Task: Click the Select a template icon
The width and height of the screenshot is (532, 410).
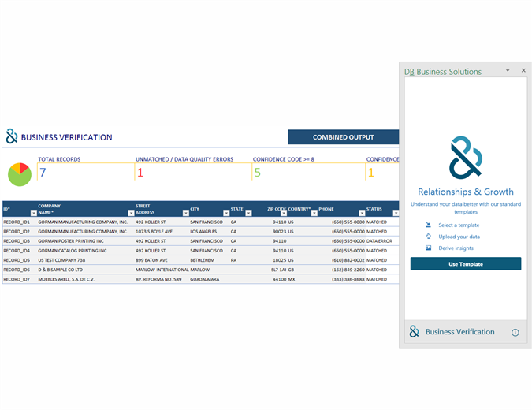Action: point(428,225)
